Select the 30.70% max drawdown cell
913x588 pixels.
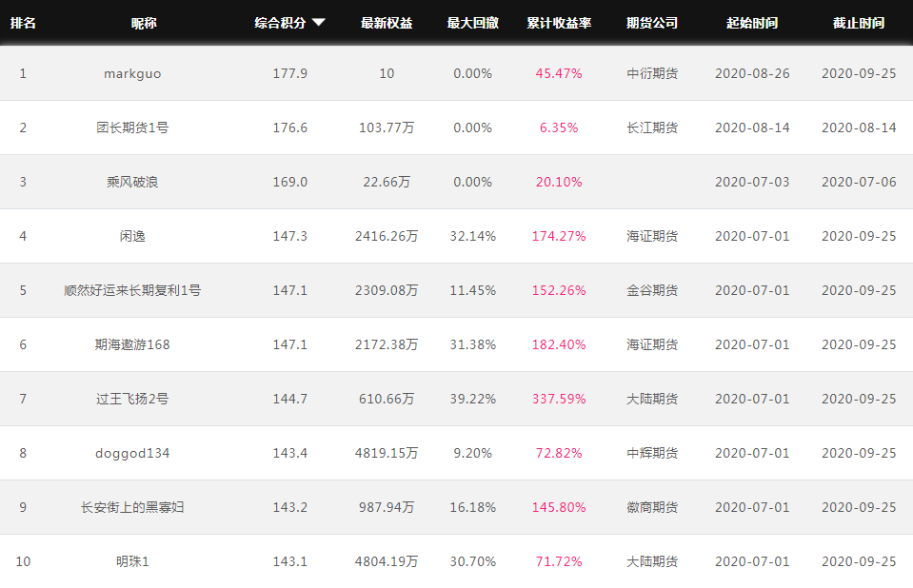[x=473, y=561]
